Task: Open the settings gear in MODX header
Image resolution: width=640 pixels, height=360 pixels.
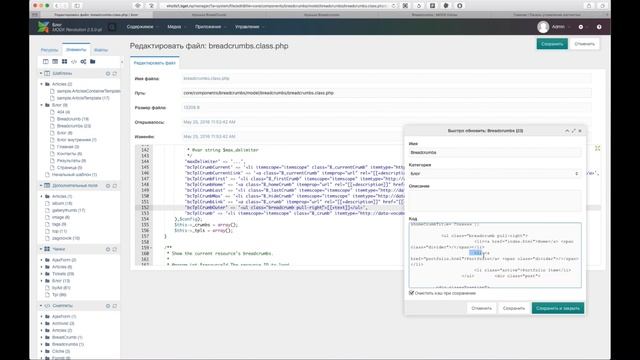Action: (x=581, y=27)
